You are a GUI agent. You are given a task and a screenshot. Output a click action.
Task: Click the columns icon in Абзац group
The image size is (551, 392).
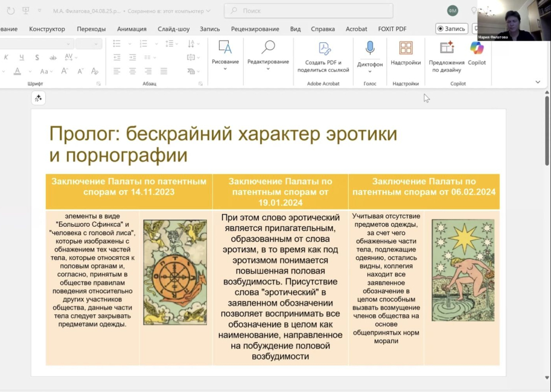tap(148, 57)
